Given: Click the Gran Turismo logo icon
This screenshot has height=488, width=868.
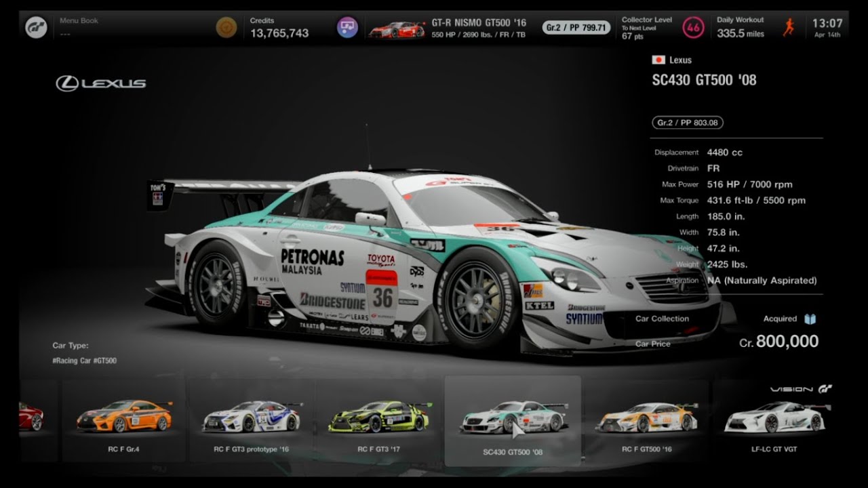Looking at the screenshot, I should [36, 27].
